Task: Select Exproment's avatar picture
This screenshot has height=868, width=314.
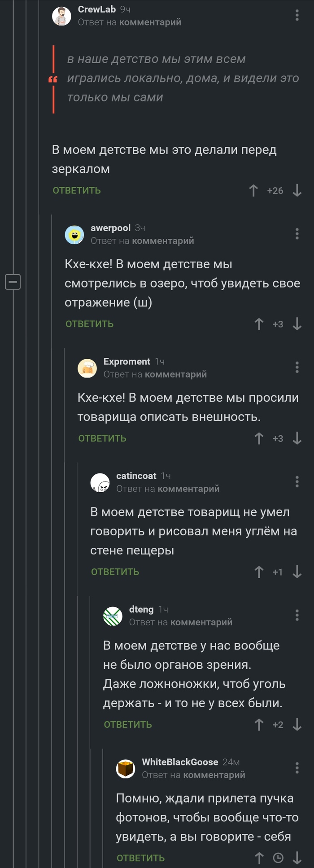Action: (x=88, y=368)
